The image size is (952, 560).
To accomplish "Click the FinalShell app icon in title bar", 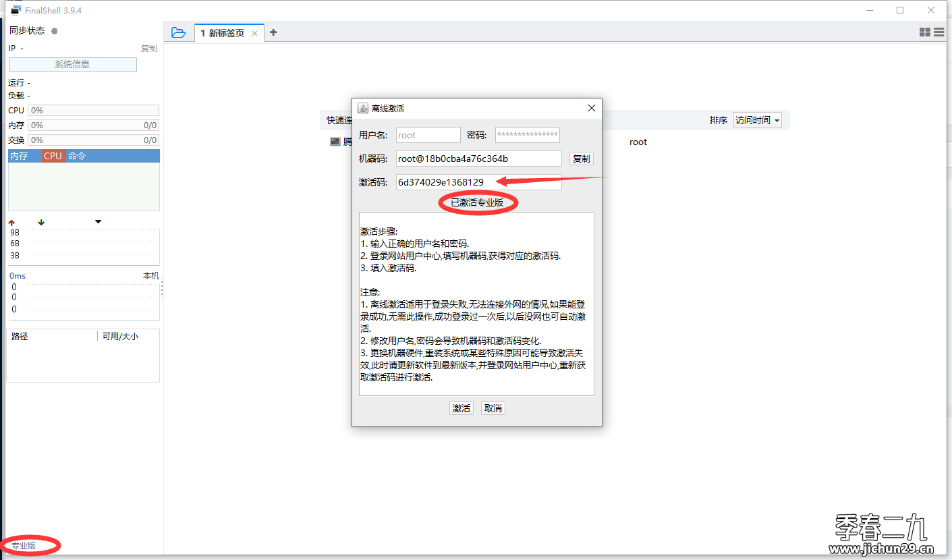I will click(x=16, y=10).
